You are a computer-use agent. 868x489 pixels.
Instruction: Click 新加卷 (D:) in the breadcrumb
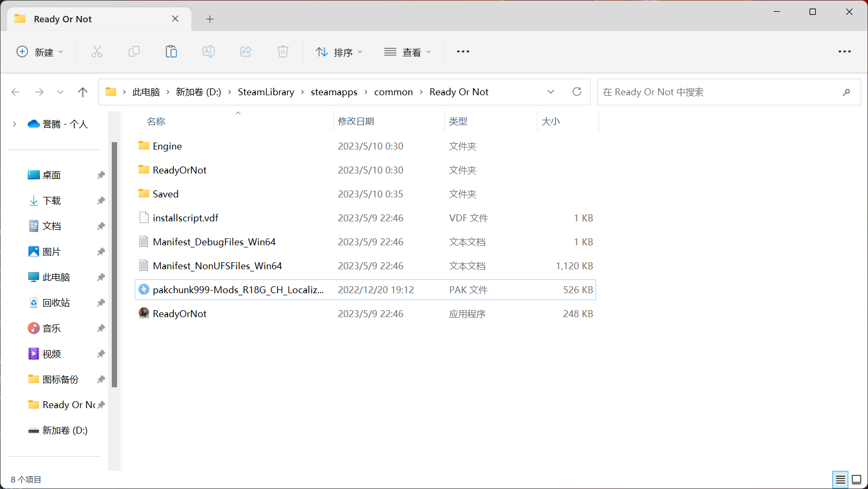(199, 92)
